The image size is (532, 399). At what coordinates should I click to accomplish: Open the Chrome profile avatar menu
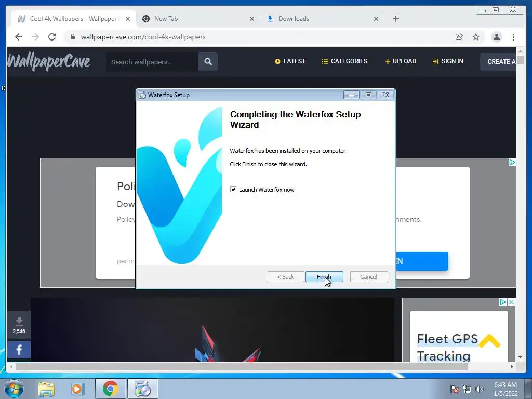496,37
